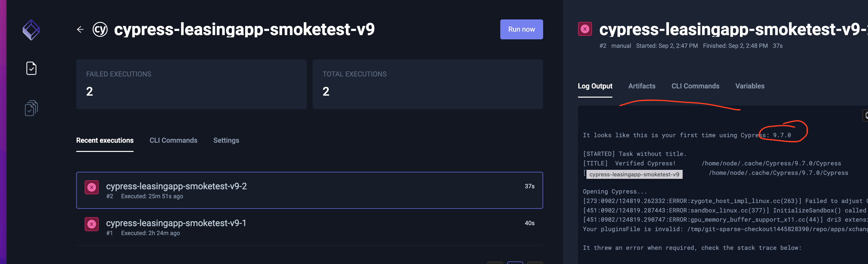Click the app logo at top of sidebar

point(31,30)
